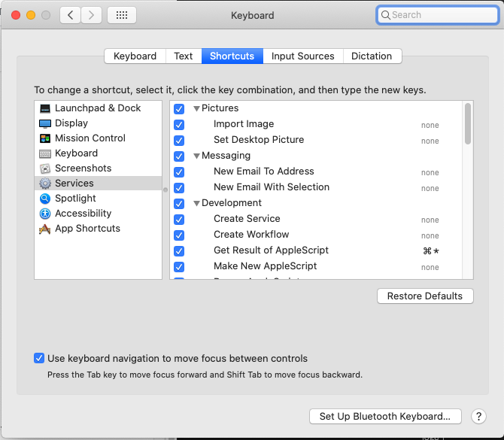Viewport: 504px width, 440px height.
Task: Disable Get Result of AppleScript checkbox
Action: pyautogui.click(x=179, y=250)
